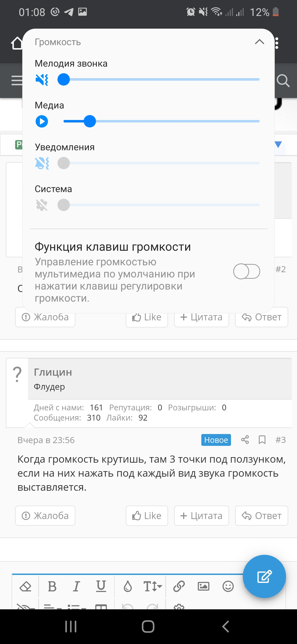Viewport: 297px width, 644px height.
Task: Toggle the Функция клавиш громкости switch
Action: [x=246, y=271]
